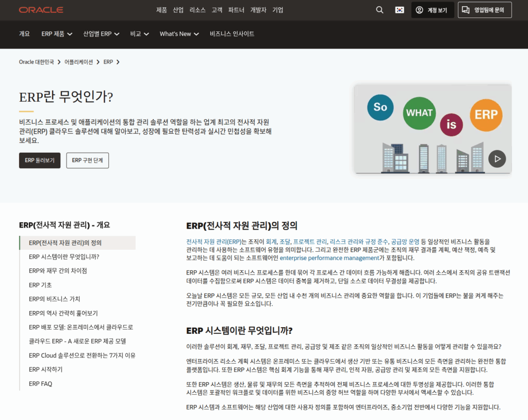Viewport: 528px width, 420px height.
Task: Click the 'ERP 구현 단계' button
Action: [x=87, y=160]
